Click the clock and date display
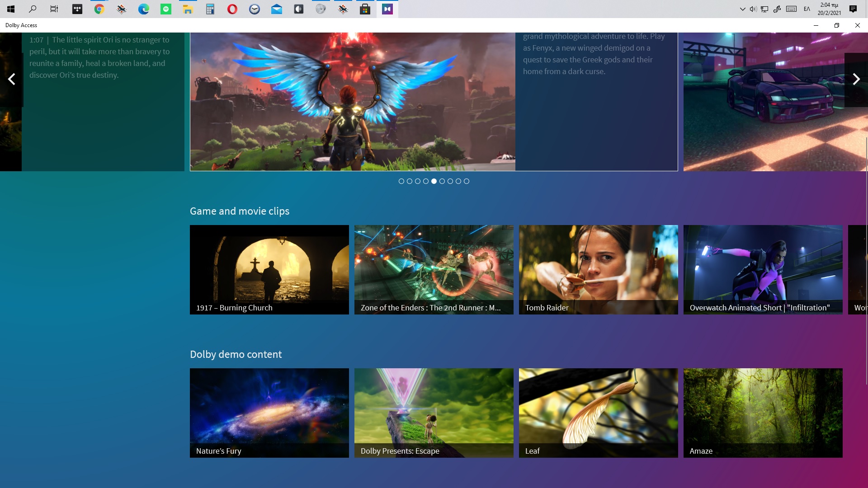868x488 pixels. pos(829,9)
